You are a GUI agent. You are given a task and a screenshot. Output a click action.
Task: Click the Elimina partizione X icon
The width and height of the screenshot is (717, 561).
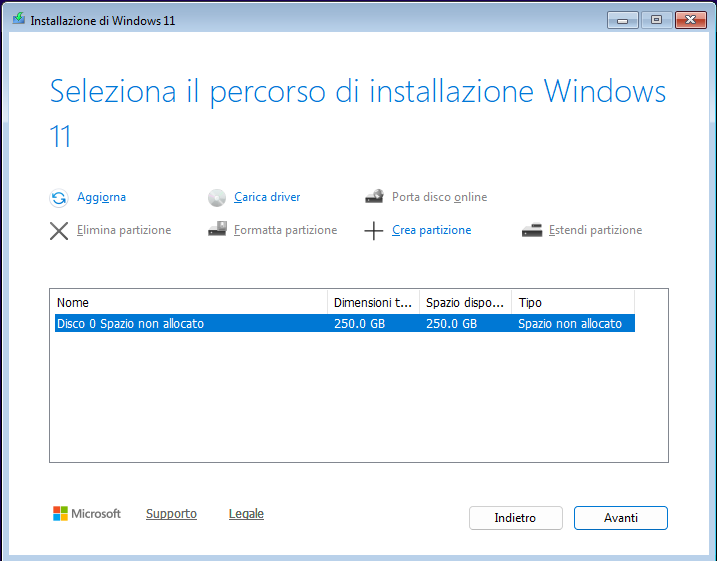[x=59, y=231]
